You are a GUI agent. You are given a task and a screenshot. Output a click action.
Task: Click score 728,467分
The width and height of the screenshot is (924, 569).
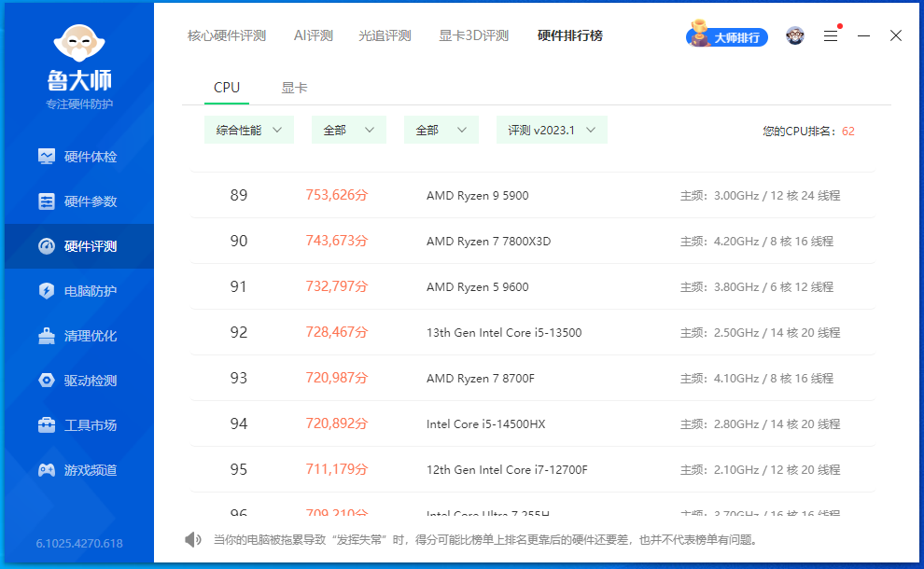point(337,332)
